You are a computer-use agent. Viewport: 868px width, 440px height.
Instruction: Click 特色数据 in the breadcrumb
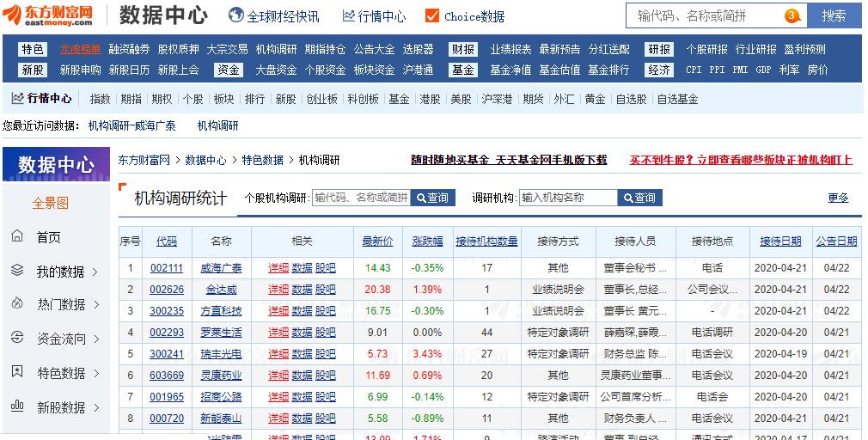[x=262, y=161]
